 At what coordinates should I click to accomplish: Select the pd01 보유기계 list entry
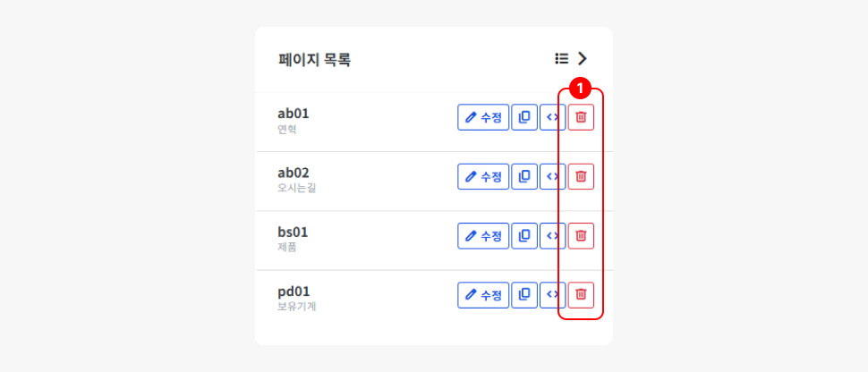click(x=297, y=298)
